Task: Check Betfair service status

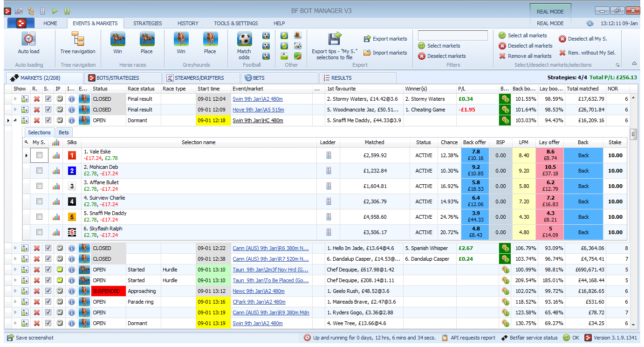Action: click(x=529, y=338)
